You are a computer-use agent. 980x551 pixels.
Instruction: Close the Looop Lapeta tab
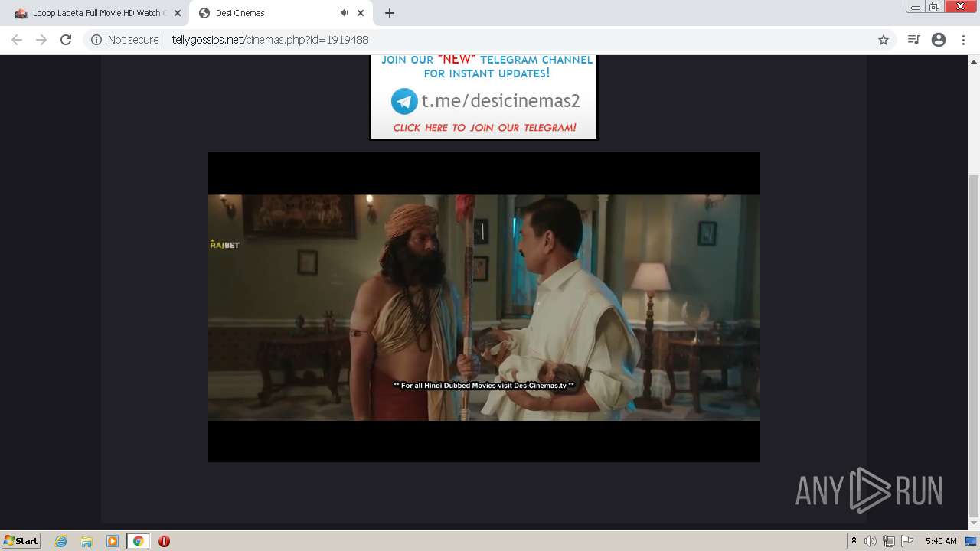tap(177, 13)
